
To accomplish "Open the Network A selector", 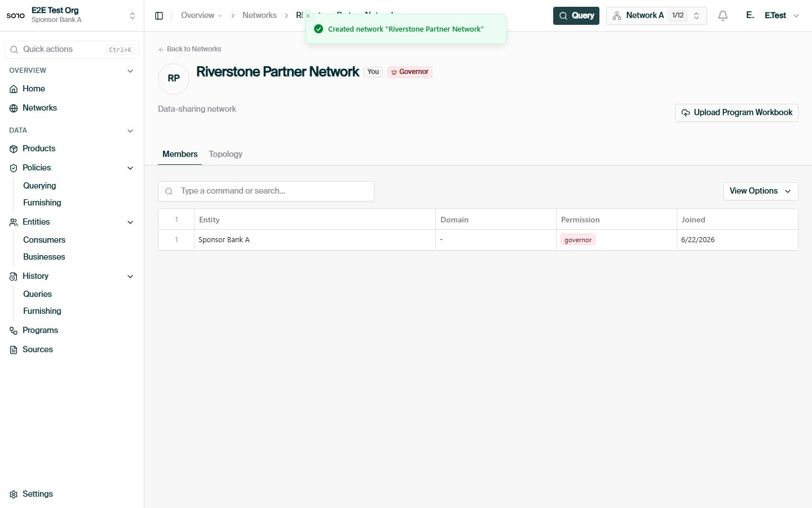I will tap(656, 16).
